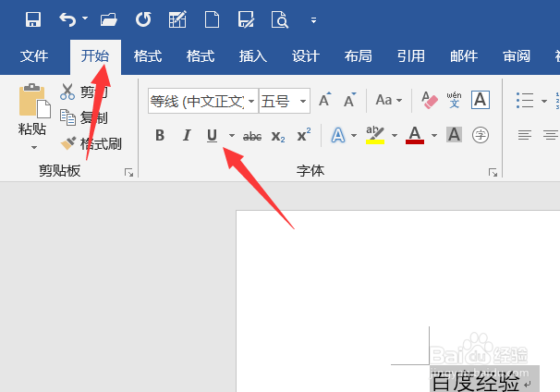Click the wén Phonetic Guide icon
The image size is (560, 392).
454,100
